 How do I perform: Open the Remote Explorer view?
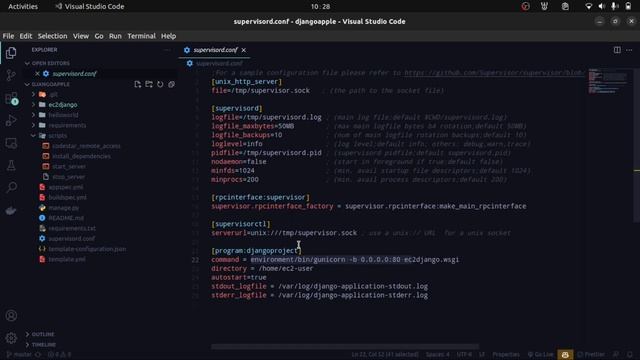pyautogui.click(x=11, y=143)
